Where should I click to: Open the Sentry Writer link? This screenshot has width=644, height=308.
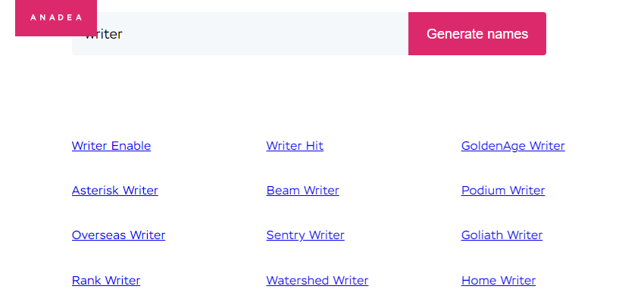[x=305, y=235]
